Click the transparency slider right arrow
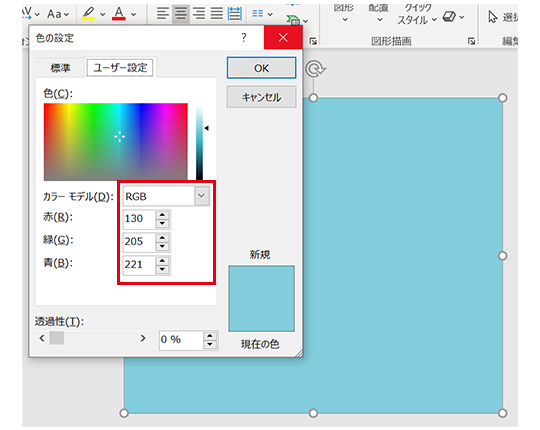540x430 pixels. (143, 338)
